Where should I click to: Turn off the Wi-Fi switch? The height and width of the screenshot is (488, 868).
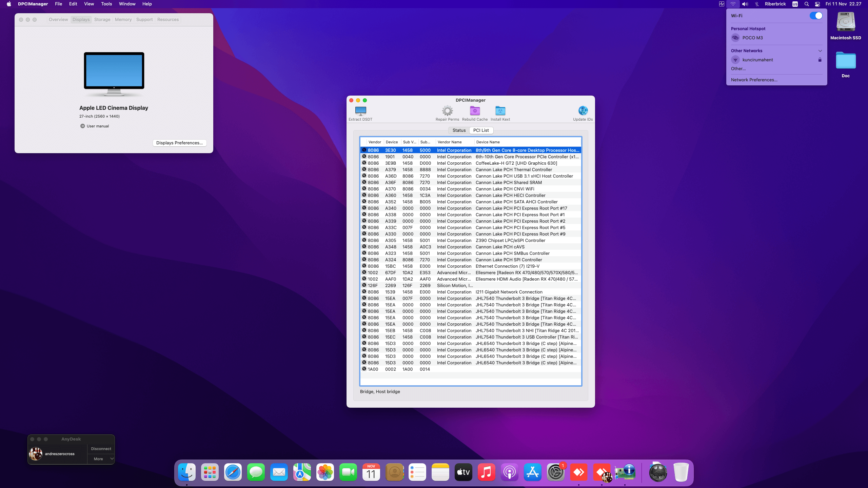point(816,16)
